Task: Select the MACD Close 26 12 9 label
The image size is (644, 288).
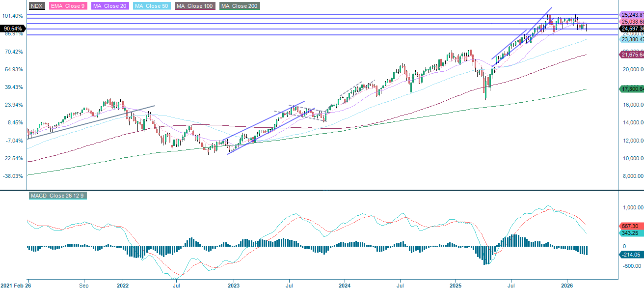Action: pos(57,196)
